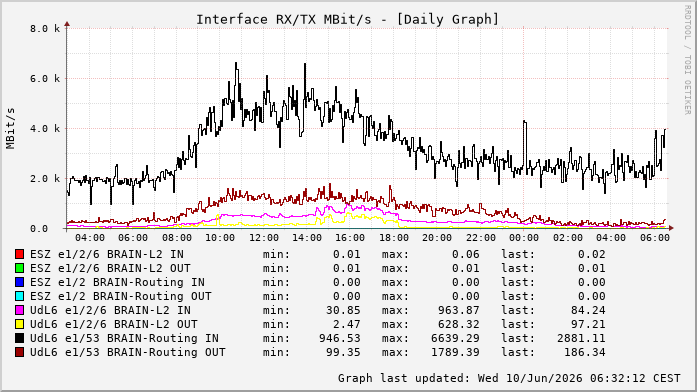Click the blue ESZ e1/2 BRAIN-Routing IN swatch
This screenshot has width=697, height=392.
[19, 282]
